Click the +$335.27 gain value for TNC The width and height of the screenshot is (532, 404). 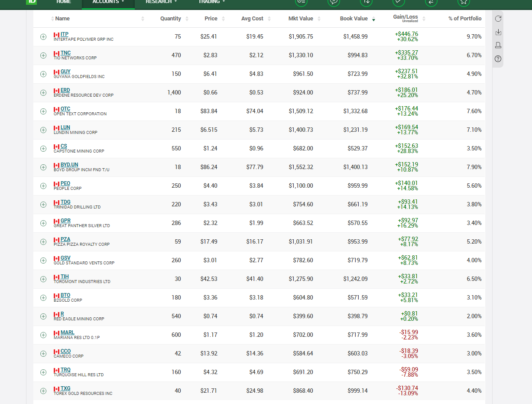pyautogui.click(x=406, y=52)
